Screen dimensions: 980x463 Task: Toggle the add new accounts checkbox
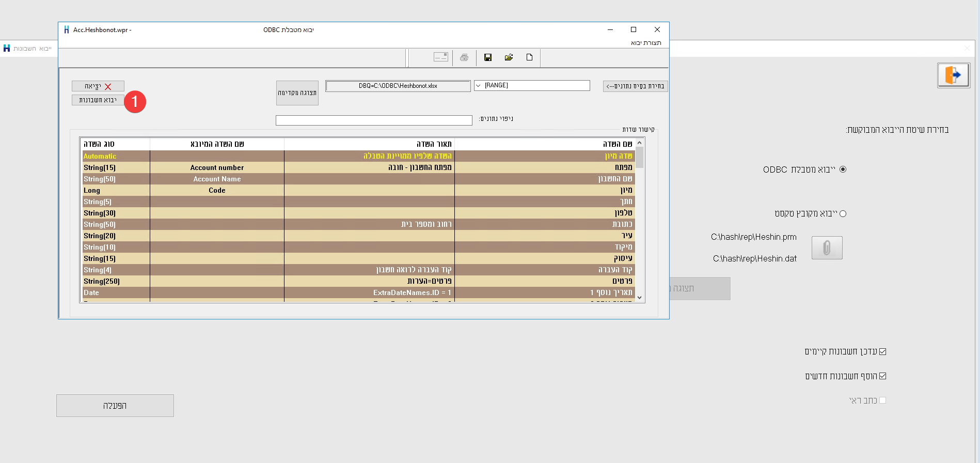882,376
